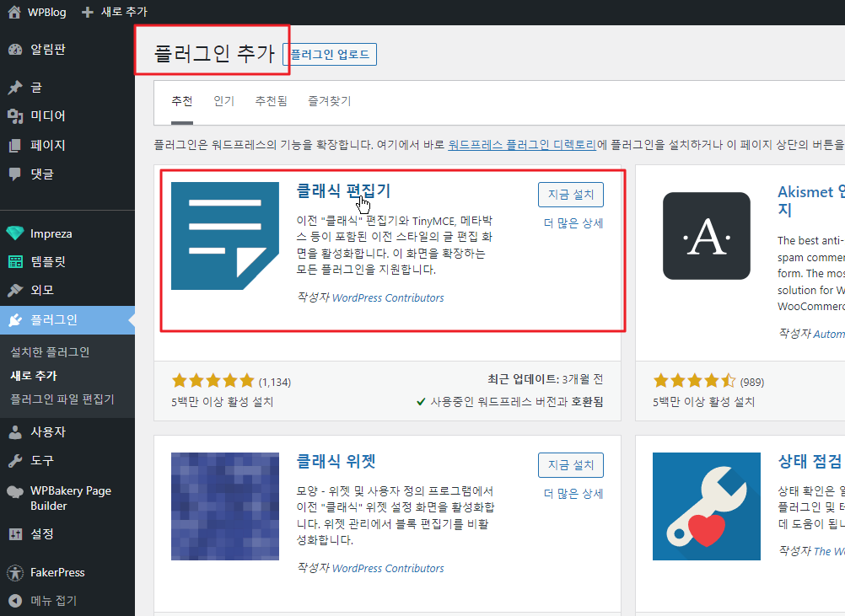Open the 워드프레스 플러그인 디렉토리 link
This screenshot has height=616, width=845.
click(x=522, y=144)
